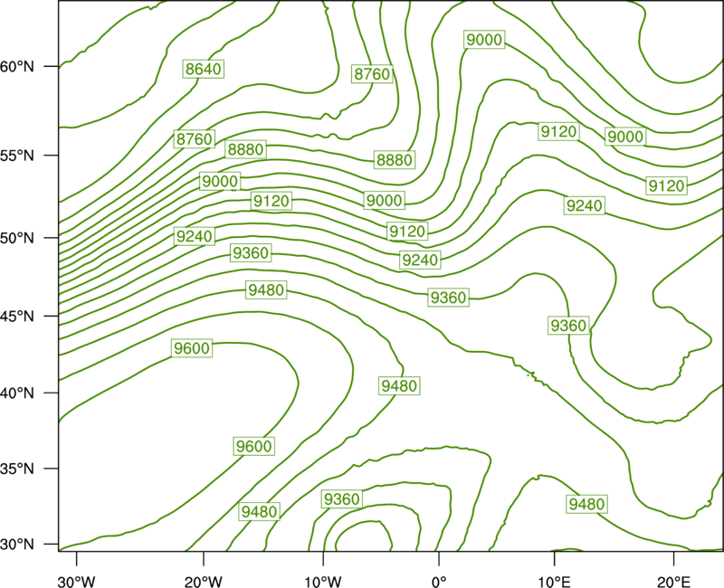Pick the 10°W longitude axis label
Viewport: 724px width, 588px height.
point(323,582)
